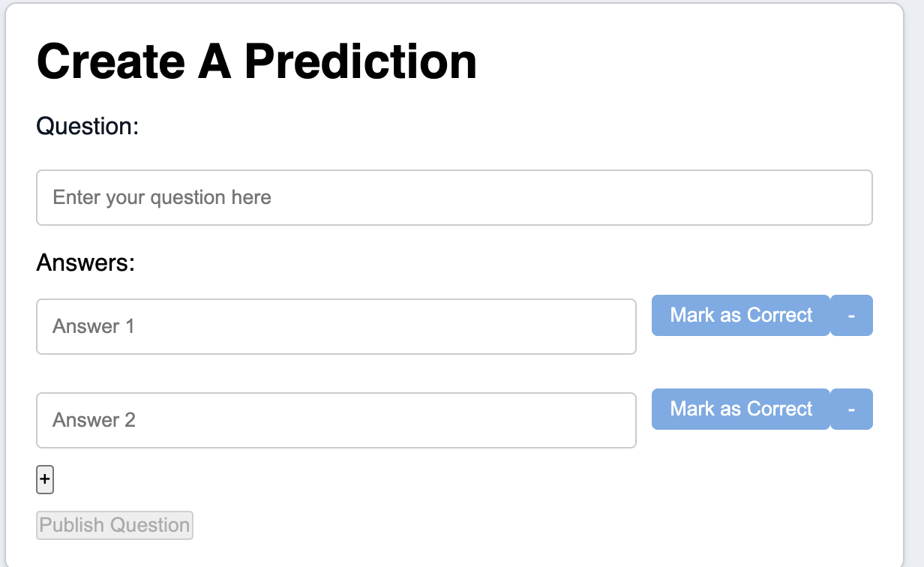Focus the 'Enter your question here' field

click(x=454, y=197)
